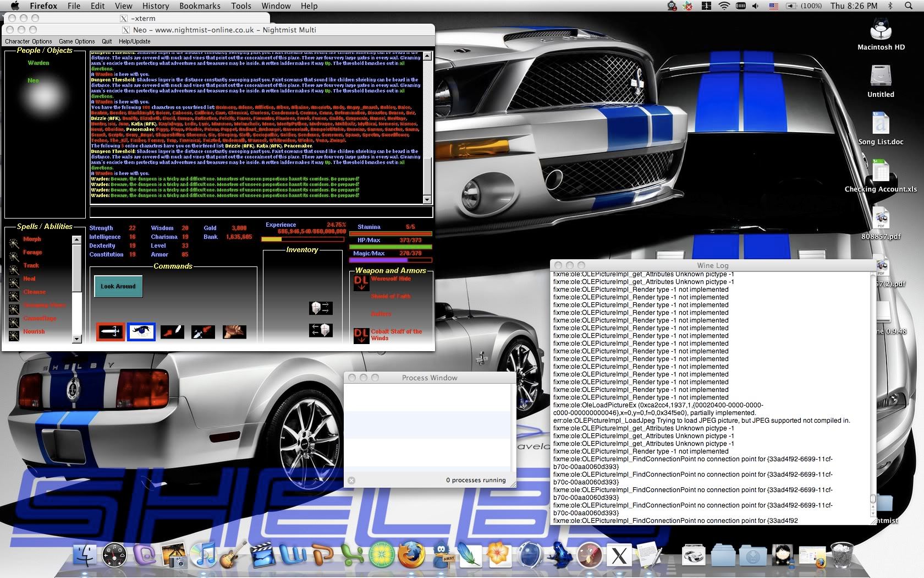924x578 pixels.
Task: Cast the Forage ability label
Action: 32,252
